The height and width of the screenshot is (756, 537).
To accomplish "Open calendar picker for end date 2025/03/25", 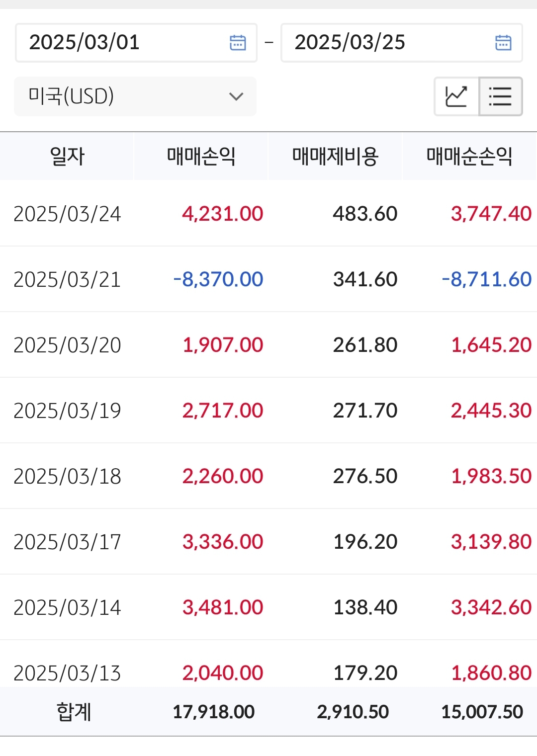I will coord(503,43).
